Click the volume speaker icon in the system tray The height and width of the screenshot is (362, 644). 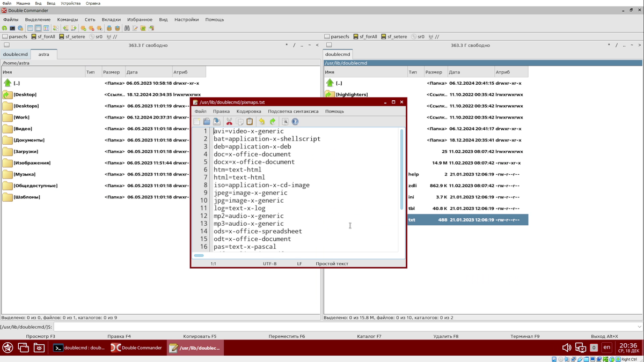tap(567, 348)
